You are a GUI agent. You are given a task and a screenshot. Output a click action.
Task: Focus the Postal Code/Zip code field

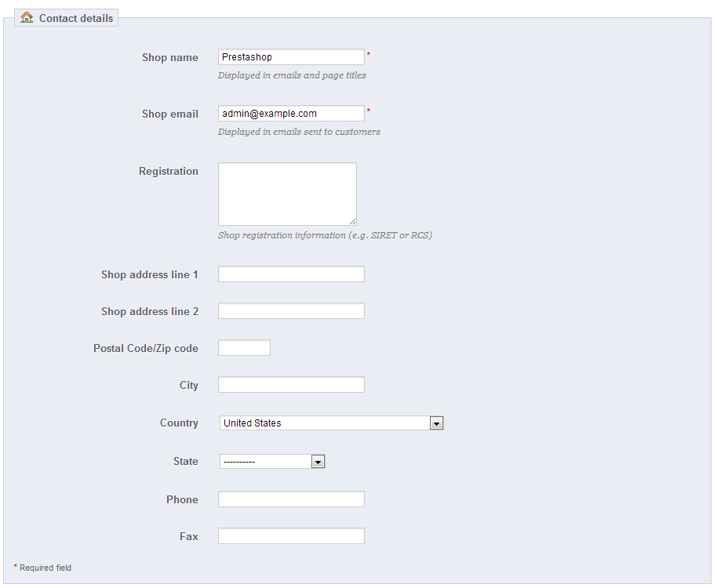244,348
